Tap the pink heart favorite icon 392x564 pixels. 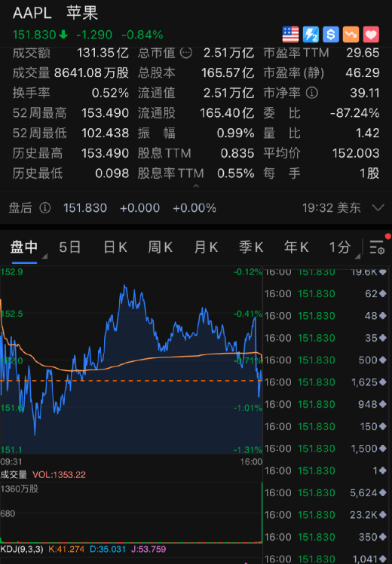pyautogui.click(x=371, y=35)
